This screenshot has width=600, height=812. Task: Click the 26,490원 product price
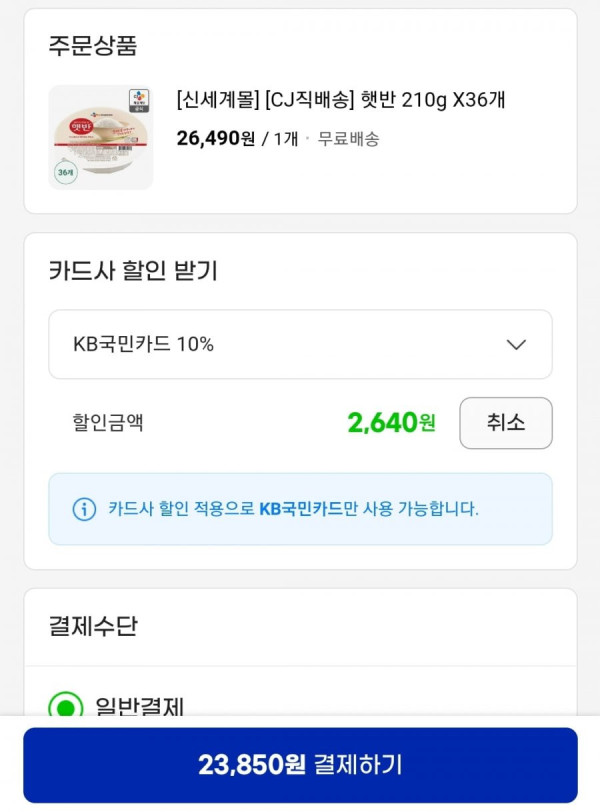pyautogui.click(x=215, y=138)
